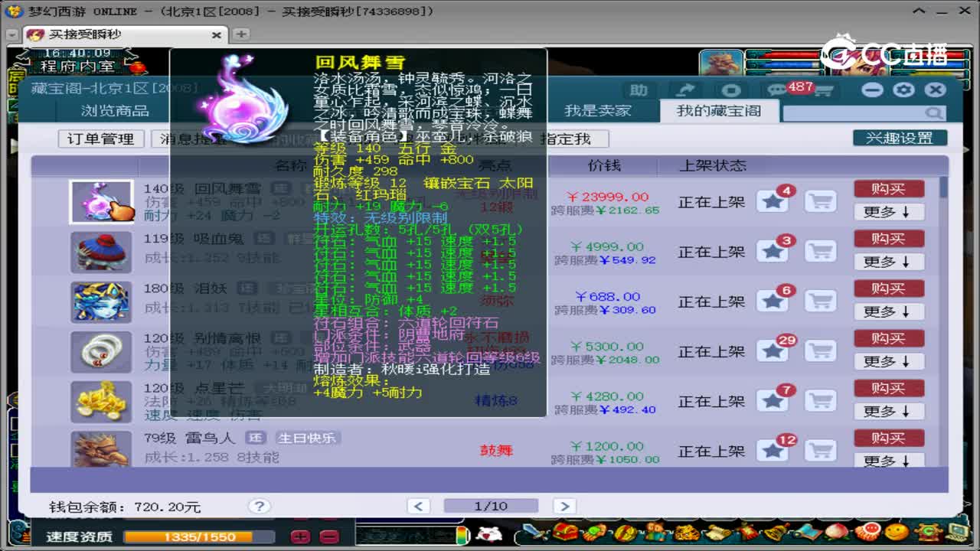This screenshot has height=551, width=980.
Task: Buy the 点星芒 at ¥4280
Action: coord(889,388)
